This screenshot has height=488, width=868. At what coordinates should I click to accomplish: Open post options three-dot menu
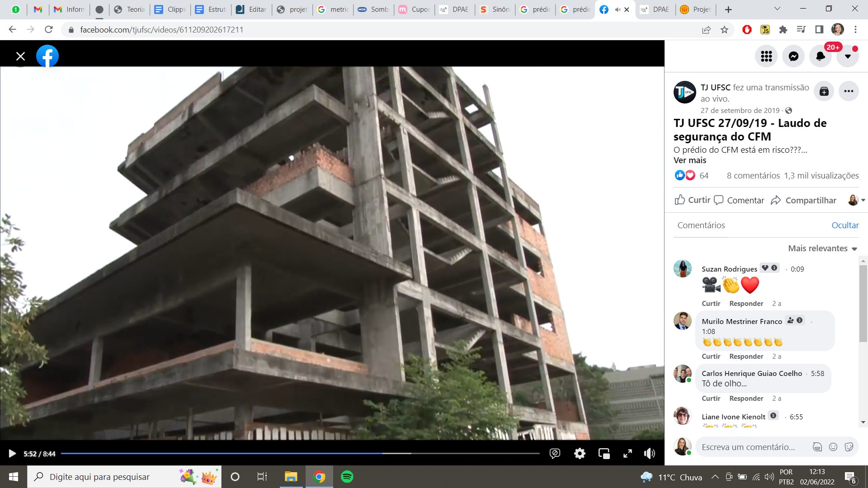pos(849,92)
